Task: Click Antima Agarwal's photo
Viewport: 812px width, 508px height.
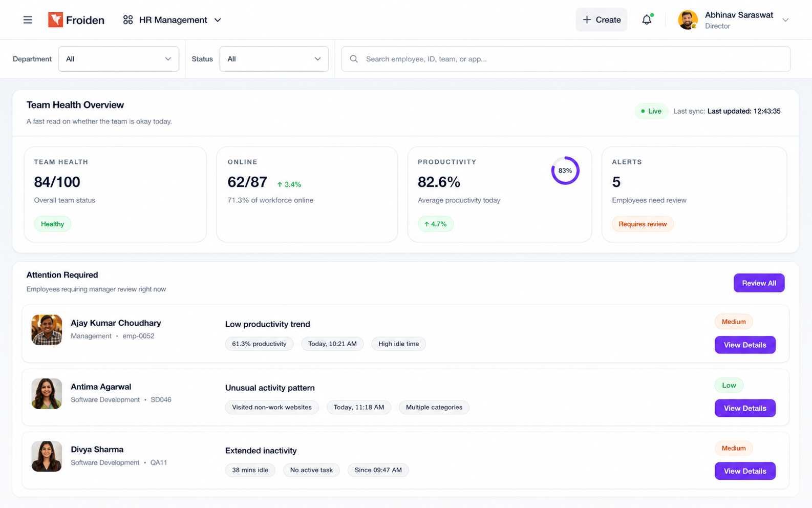Action: [x=47, y=393]
